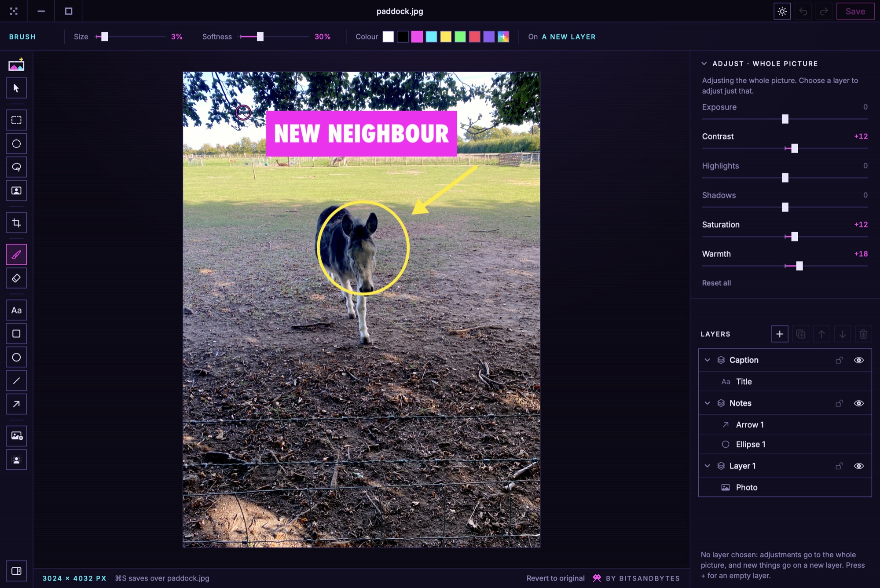
Task: Select the Title text layer
Action: [785, 382]
